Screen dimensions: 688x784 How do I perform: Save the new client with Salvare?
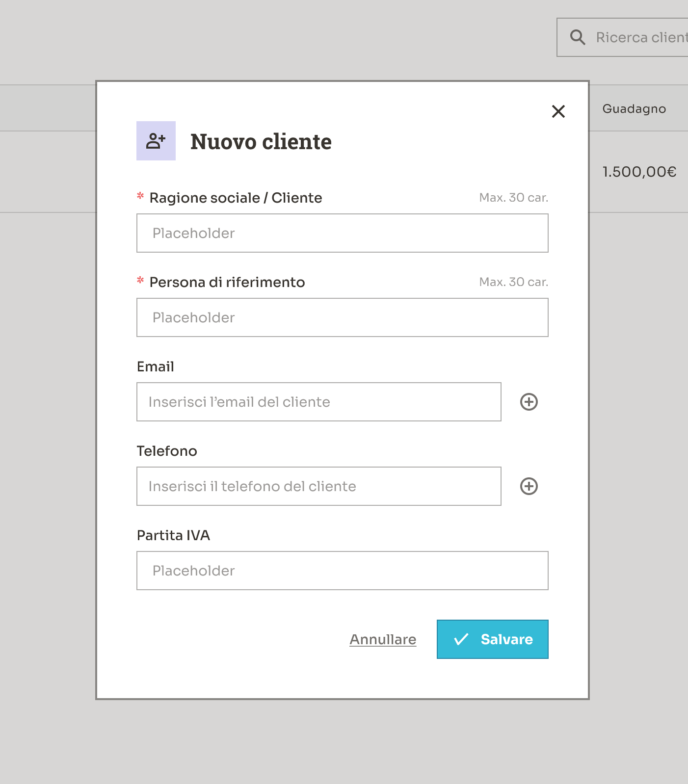click(492, 639)
